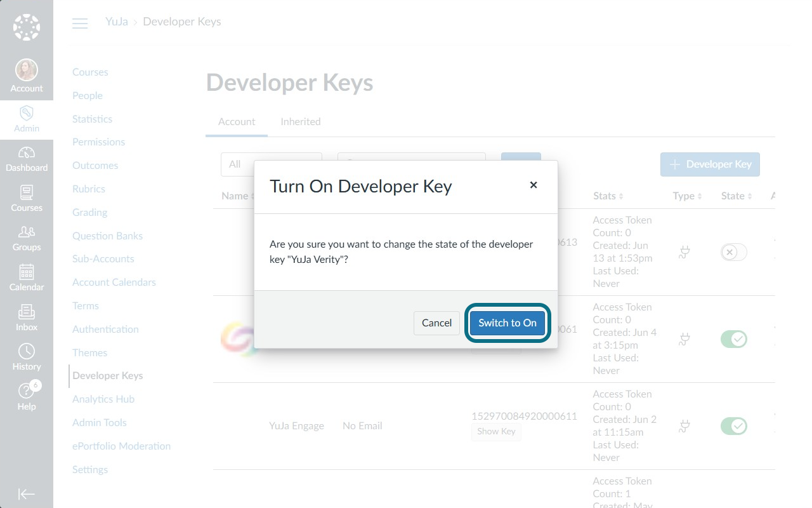
Task: Cancel the Turn On Developer Key dialog
Action: tap(436, 323)
